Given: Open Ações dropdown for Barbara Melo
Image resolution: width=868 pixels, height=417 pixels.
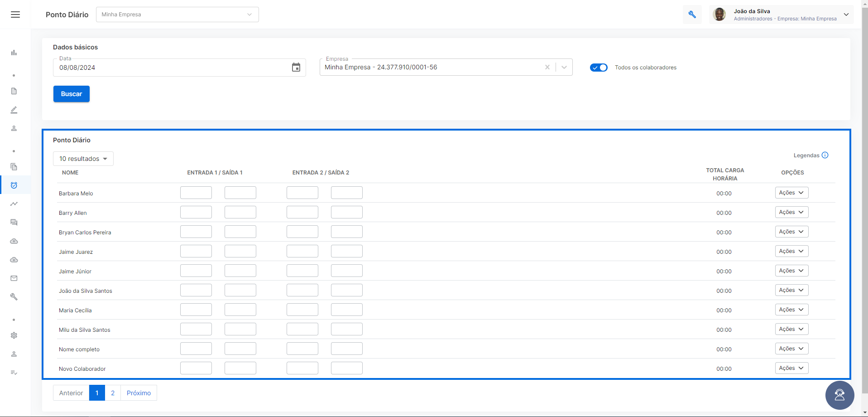Looking at the screenshot, I should point(791,193).
